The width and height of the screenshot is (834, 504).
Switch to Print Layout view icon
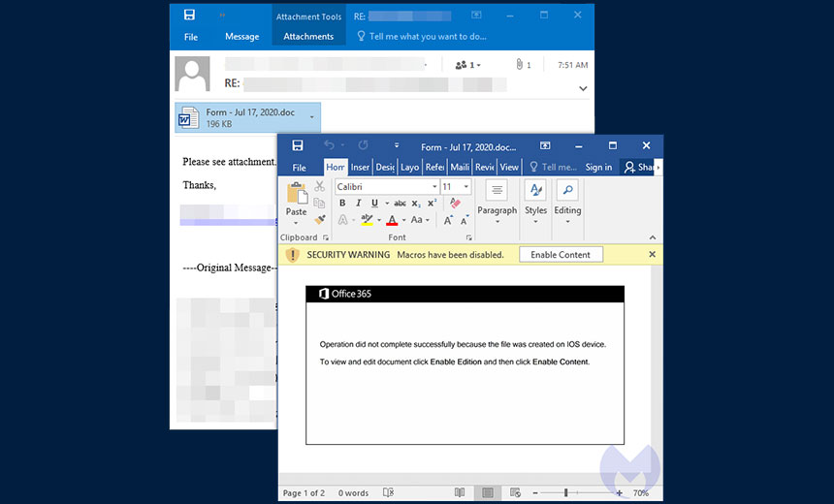point(487,492)
